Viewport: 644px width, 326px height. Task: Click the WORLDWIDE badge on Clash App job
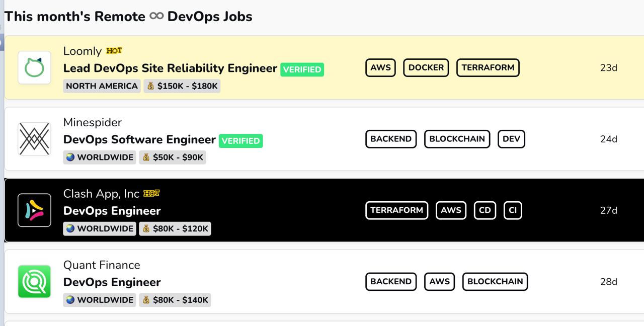coord(100,229)
